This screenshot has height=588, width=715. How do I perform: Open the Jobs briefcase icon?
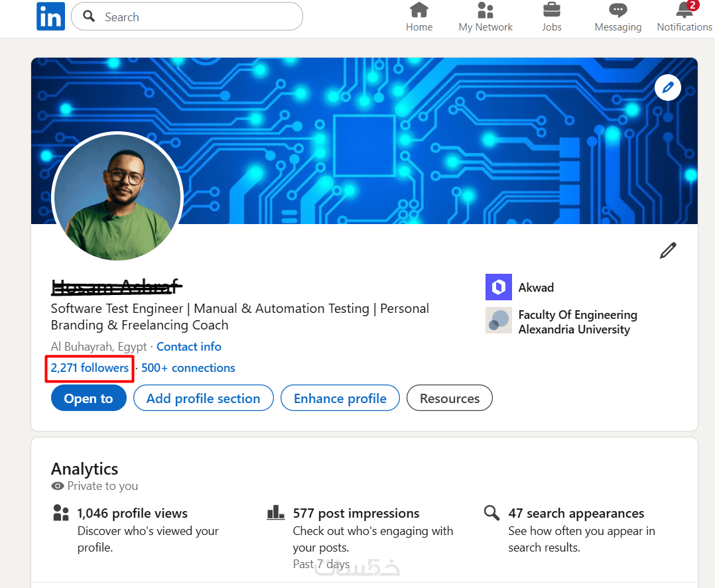point(551,11)
